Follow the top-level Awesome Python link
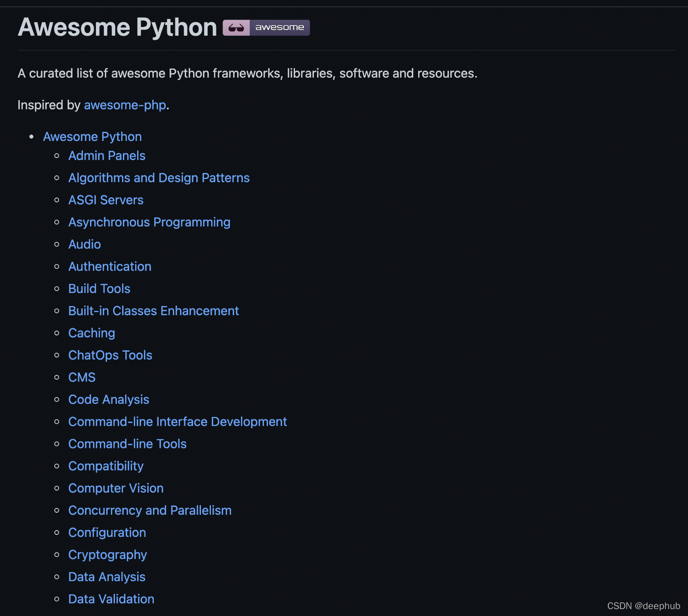The width and height of the screenshot is (688, 616). 92,137
